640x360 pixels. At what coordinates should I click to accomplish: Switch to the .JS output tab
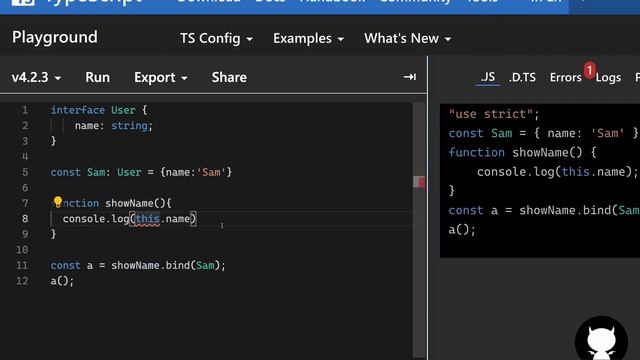point(487,77)
